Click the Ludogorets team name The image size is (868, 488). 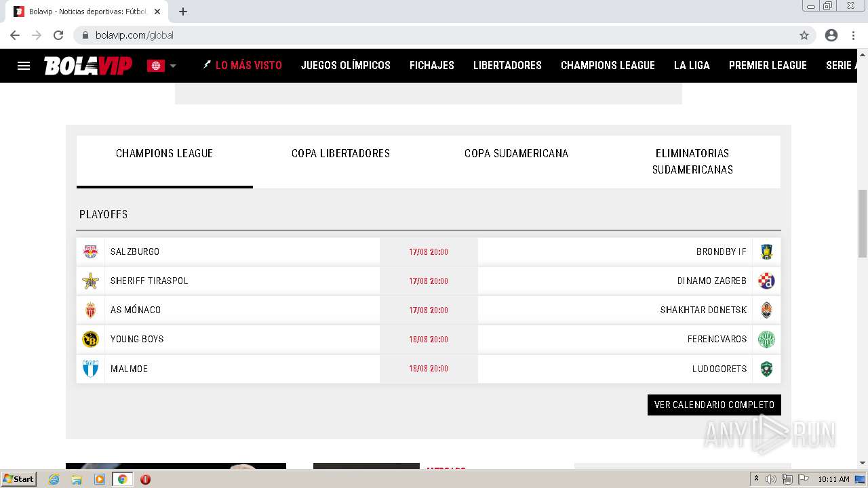pos(719,369)
